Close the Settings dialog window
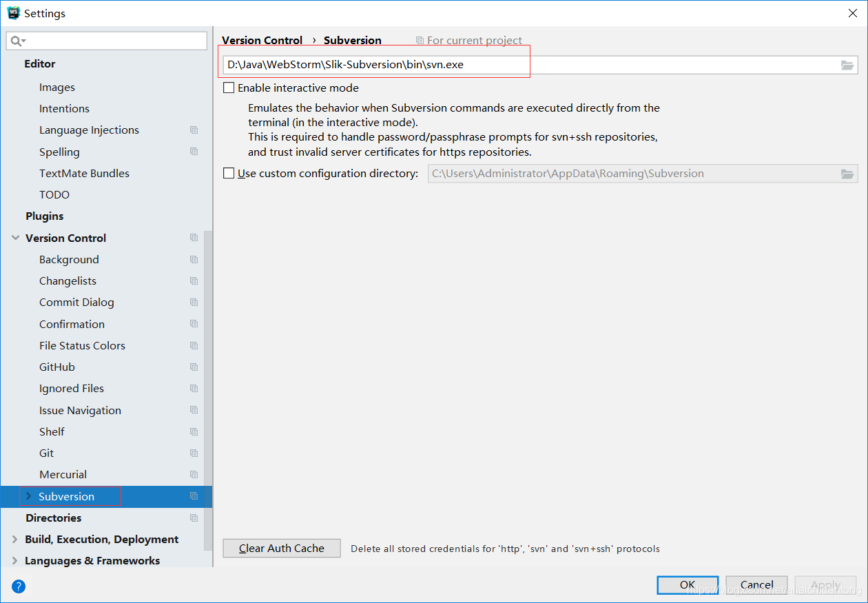This screenshot has width=868, height=603. pos(853,13)
